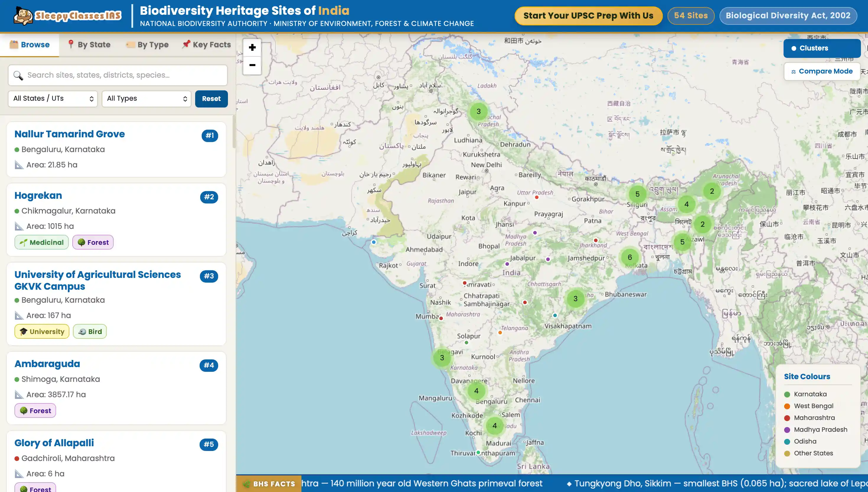The image size is (868, 492).
Task: Click the SleepyClassesIAS logo
Action: [x=67, y=16]
